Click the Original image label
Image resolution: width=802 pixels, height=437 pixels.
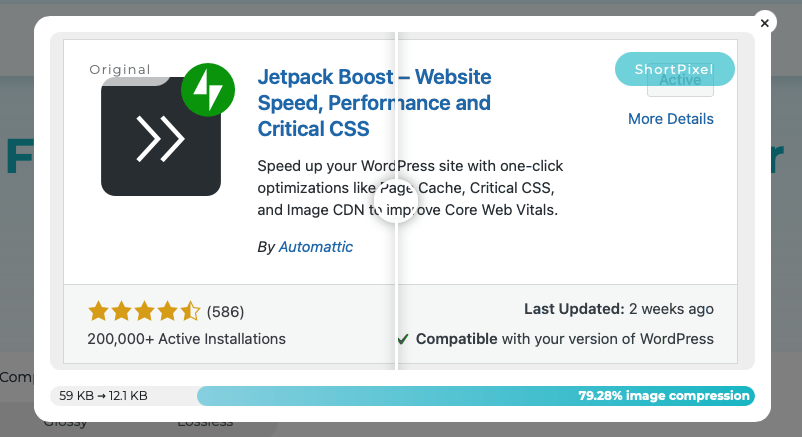[x=120, y=70]
